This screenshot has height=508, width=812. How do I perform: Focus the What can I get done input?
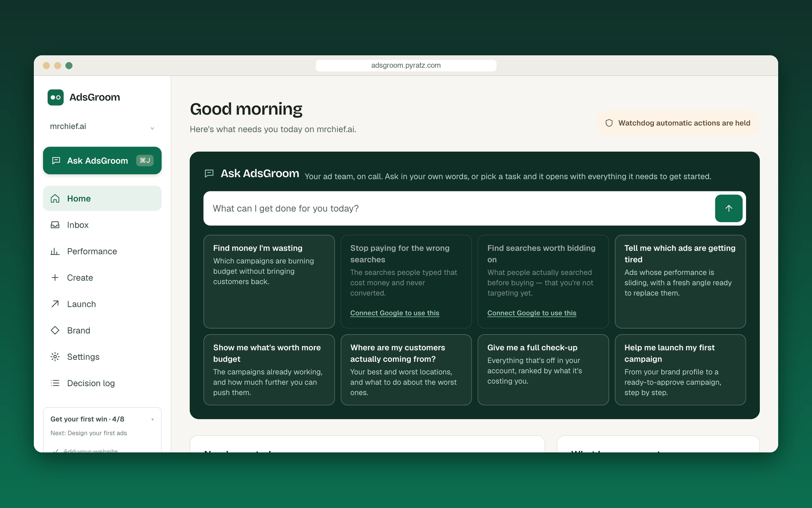(x=459, y=208)
